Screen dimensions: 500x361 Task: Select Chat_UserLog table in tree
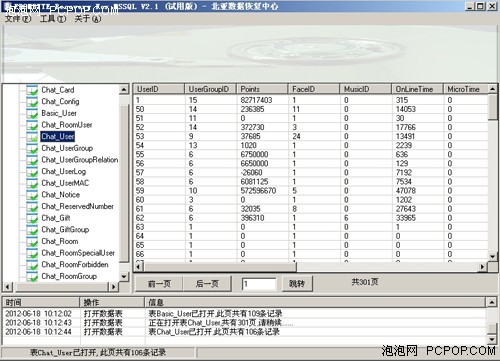tap(64, 172)
